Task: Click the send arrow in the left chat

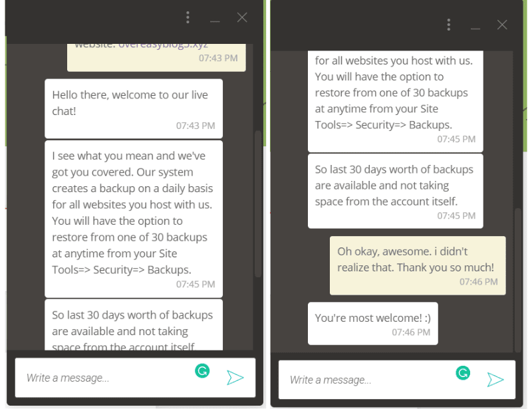Action: [x=235, y=378]
